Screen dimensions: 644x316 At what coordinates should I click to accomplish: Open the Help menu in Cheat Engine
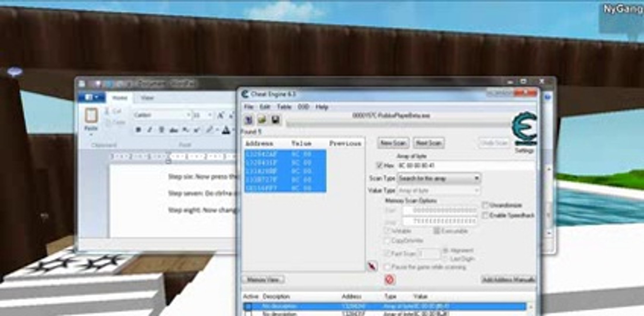[x=322, y=107]
